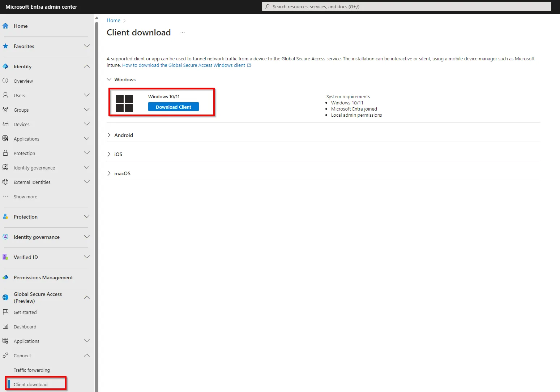Viewport: 560px width, 392px height.
Task: Click the Home house icon in the sidebar
Action: coord(5,26)
